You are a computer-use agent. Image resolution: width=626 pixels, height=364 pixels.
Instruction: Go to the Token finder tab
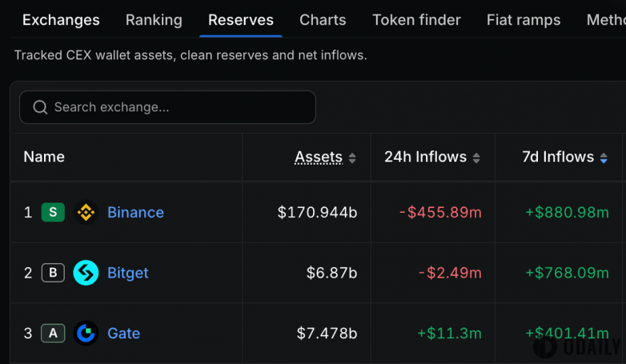point(416,20)
